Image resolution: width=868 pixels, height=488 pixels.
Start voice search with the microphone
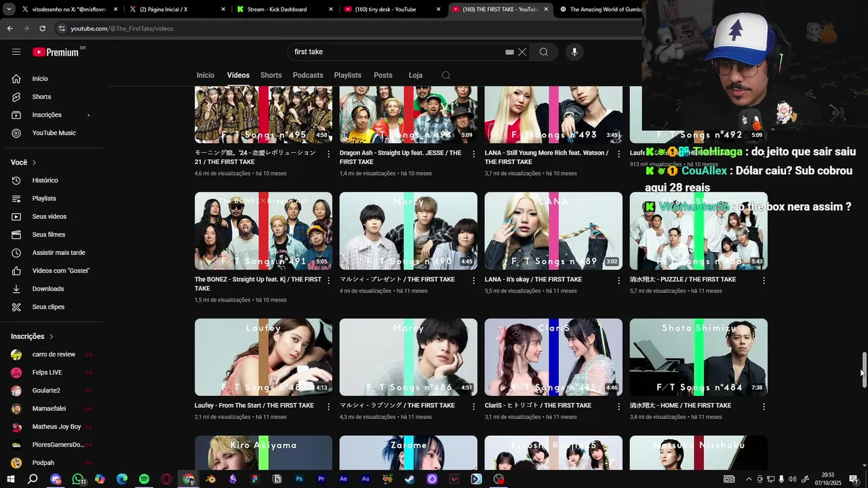[x=574, y=52]
